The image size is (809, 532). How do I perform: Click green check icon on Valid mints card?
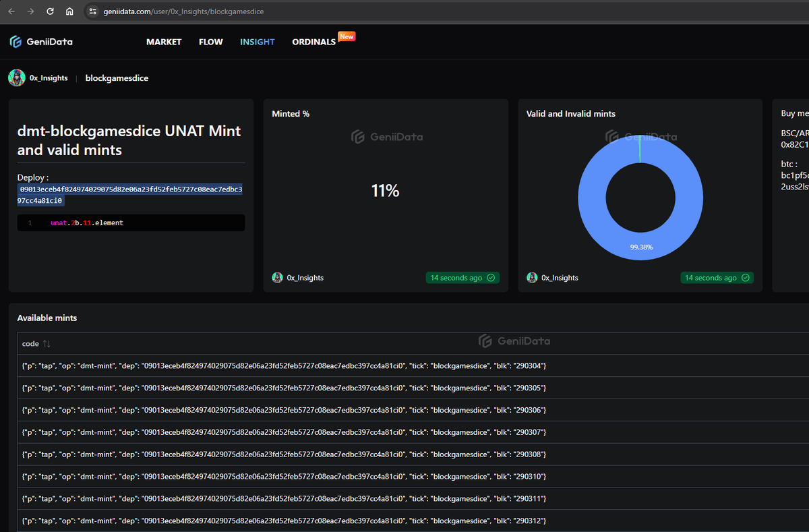[x=746, y=278]
